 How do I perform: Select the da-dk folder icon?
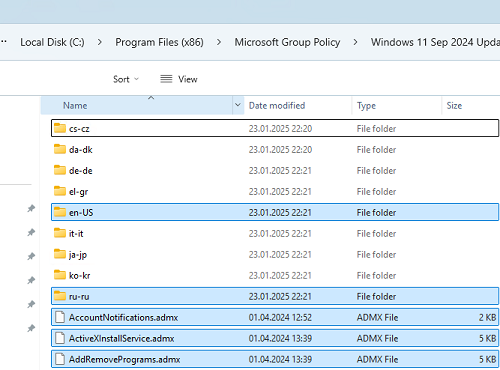coord(60,149)
